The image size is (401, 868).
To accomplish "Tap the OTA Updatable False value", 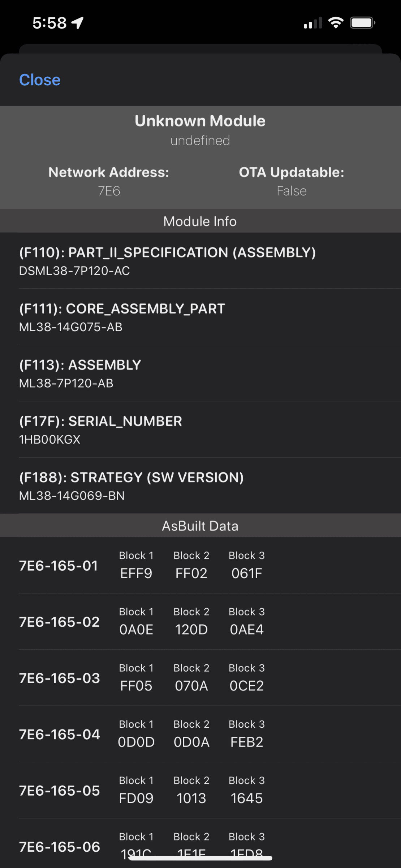I will click(292, 191).
